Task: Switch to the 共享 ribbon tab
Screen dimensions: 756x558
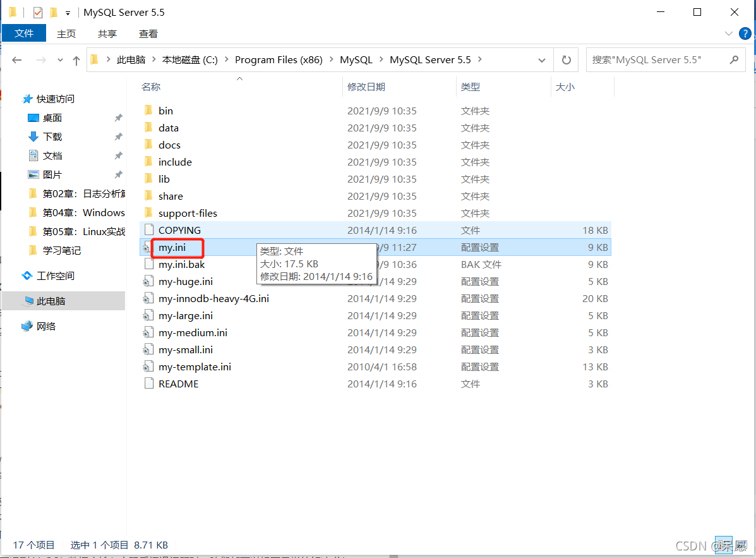Action: 107,33
